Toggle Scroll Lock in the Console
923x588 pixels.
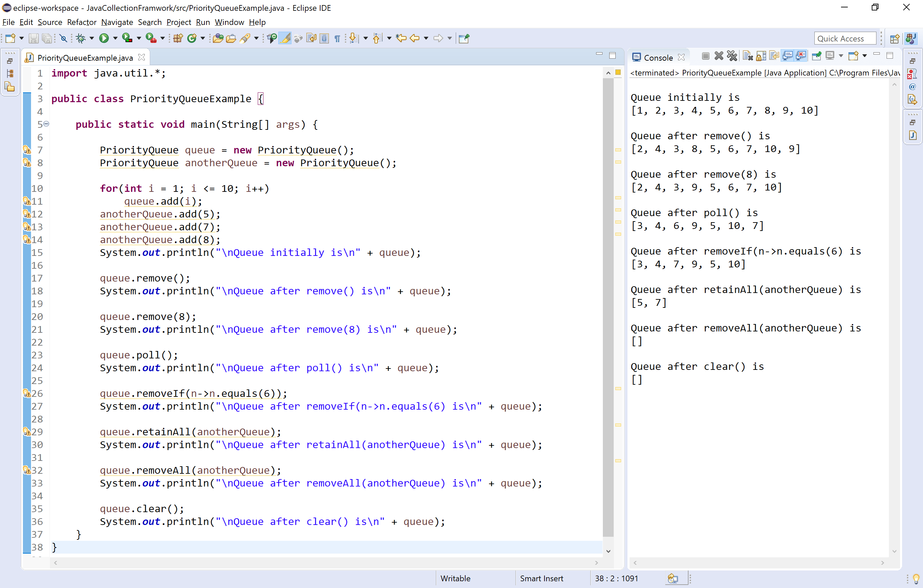(761, 56)
